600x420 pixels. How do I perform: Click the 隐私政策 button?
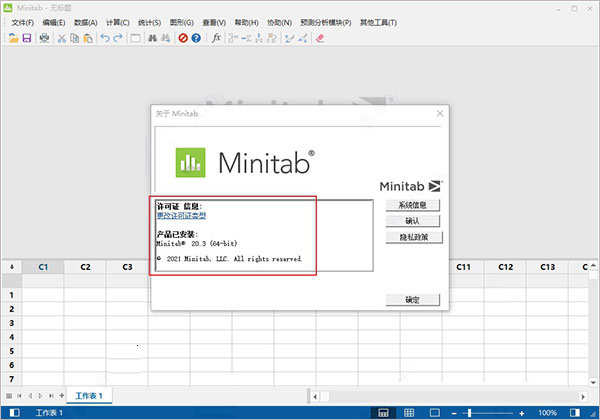[x=414, y=237]
